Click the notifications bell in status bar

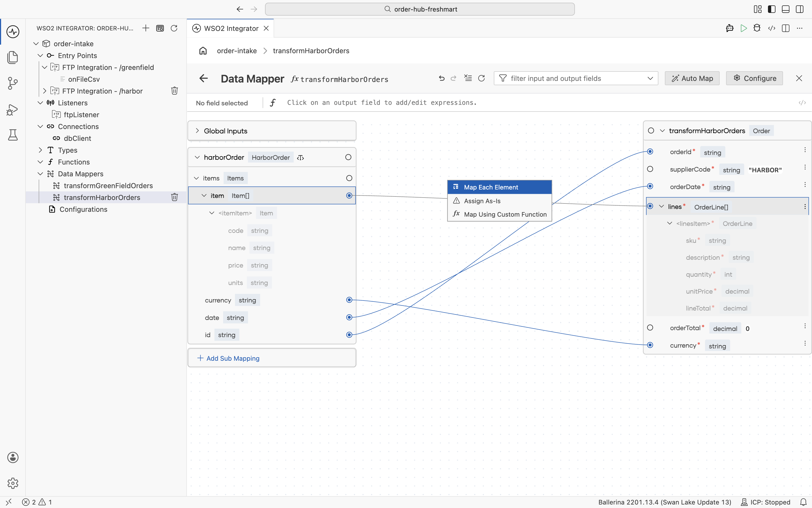click(803, 502)
